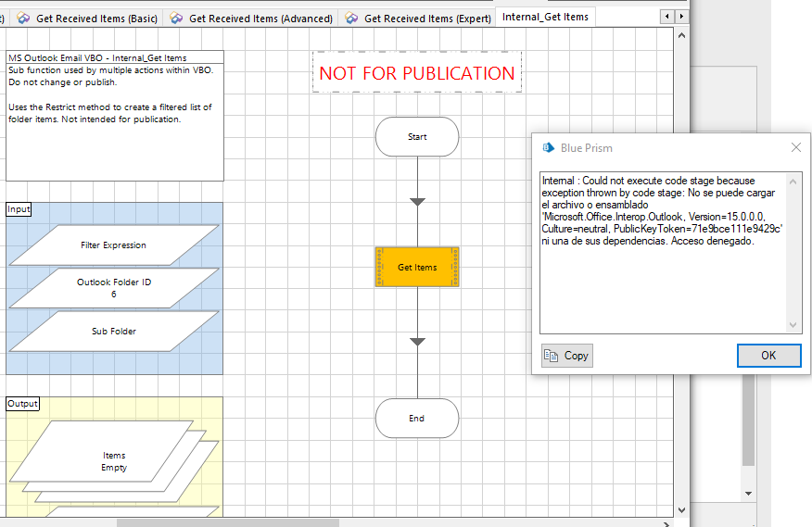Select the Sub Folder data item
This screenshot has height=527, width=812.
[x=113, y=331]
